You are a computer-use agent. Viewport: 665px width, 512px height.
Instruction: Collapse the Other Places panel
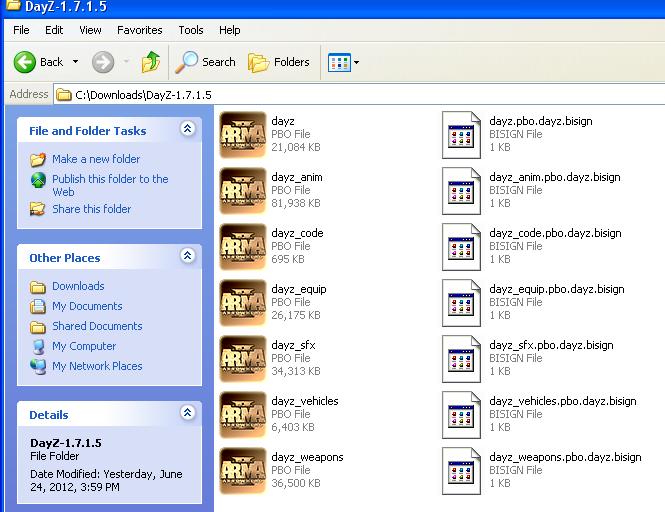click(x=187, y=257)
